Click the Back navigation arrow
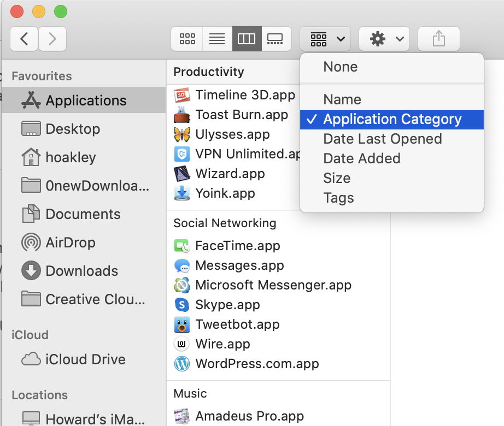 pos(24,39)
